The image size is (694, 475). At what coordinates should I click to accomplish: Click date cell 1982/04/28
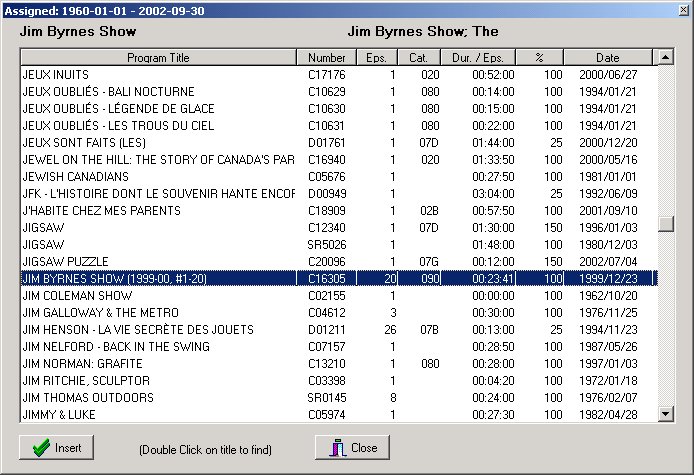click(x=608, y=414)
